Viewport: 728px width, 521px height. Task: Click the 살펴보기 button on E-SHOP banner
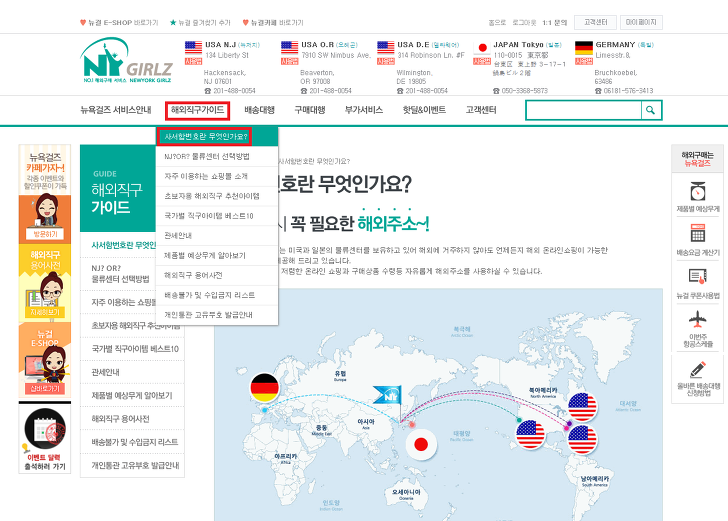(x=45, y=389)
